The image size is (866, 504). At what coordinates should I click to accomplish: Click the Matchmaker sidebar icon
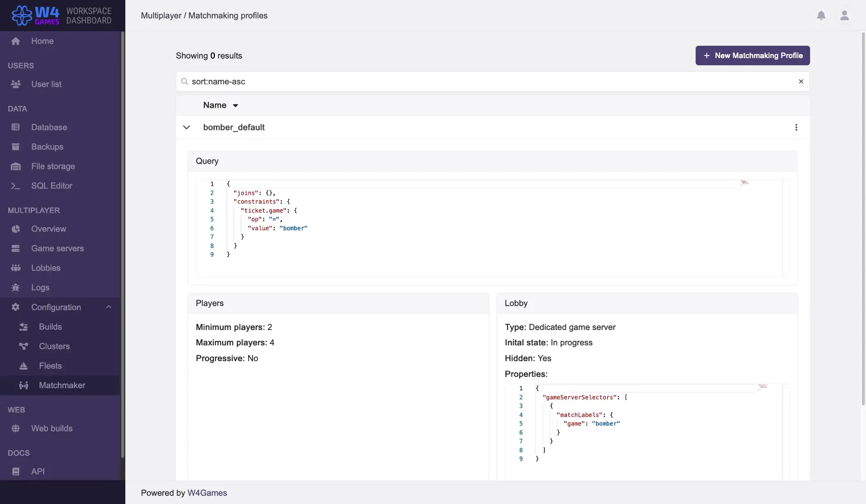23,385
